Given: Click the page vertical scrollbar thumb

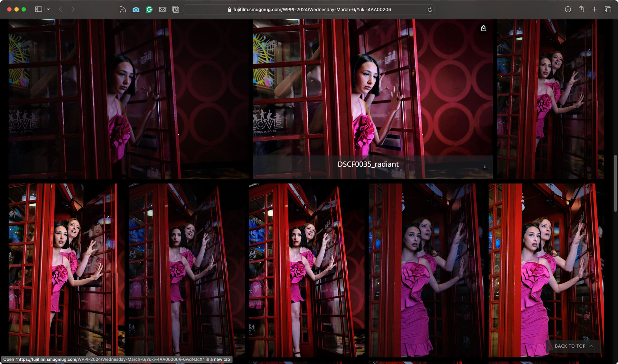Looking at the screenshot, I should [x=615, y=183].
